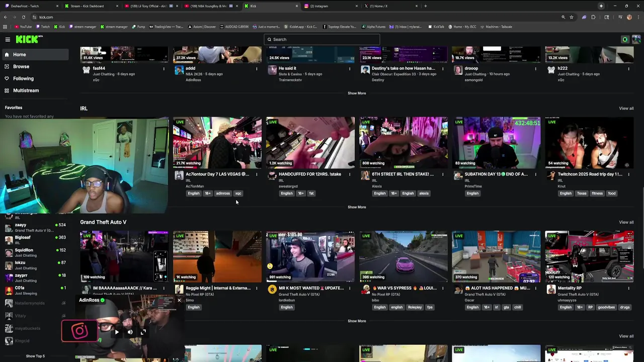
Task: Open sweatergxd channel avatar
Action: point(272,175)
